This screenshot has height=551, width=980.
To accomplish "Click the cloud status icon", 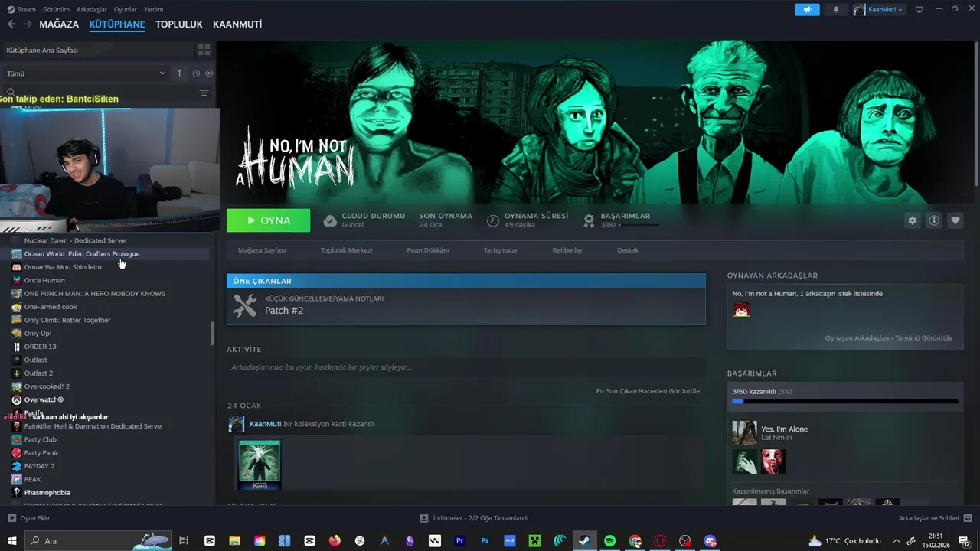I will [330, 220].
